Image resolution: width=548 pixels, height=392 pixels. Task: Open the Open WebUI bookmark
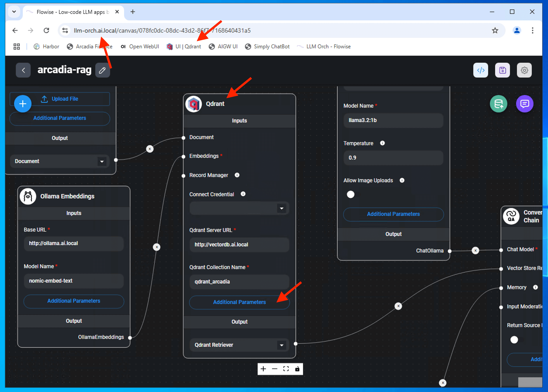(x=140, y=46)
